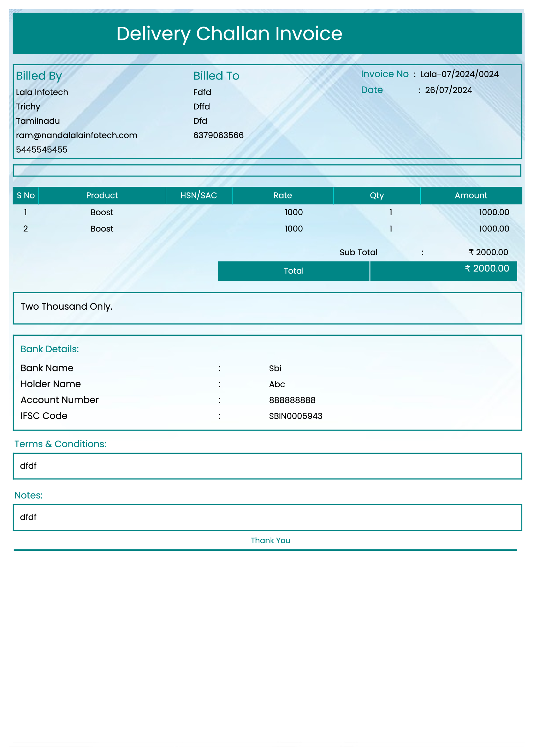Click the Sub Total amount 2000.00
The height and width of the screenshot is (756, 534).
coord(488,252)
